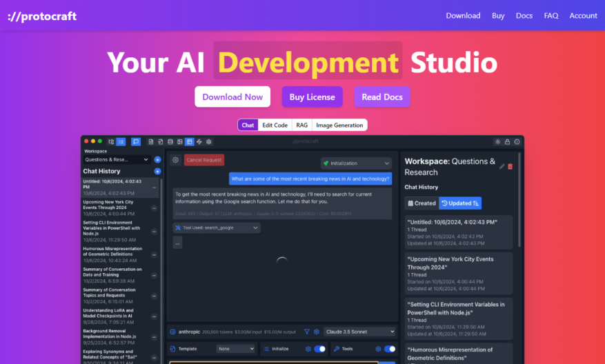The width and height of the screenshot is (605, 364).
Task: Click the sun theme icon in app title bar
Action: click(498, 142)
